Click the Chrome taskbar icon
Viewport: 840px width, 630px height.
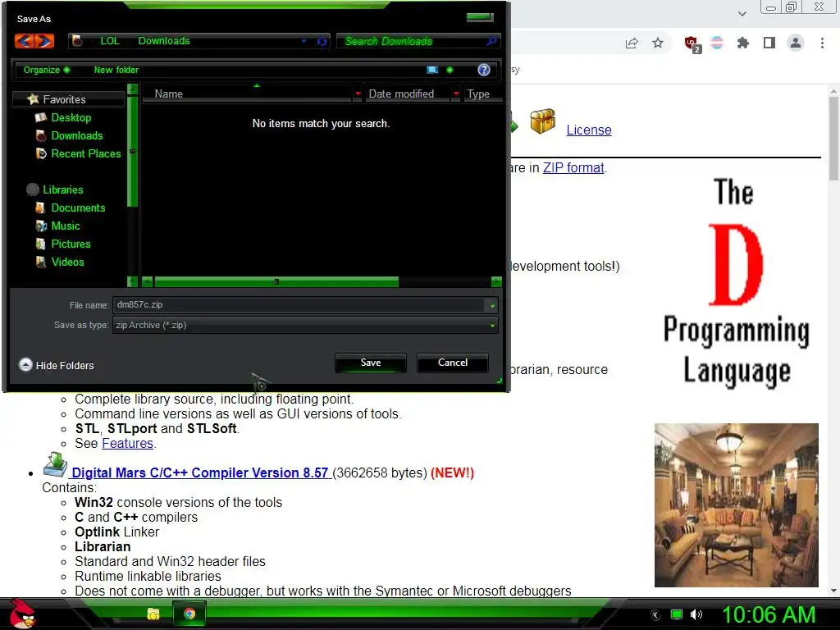point(189,614)
